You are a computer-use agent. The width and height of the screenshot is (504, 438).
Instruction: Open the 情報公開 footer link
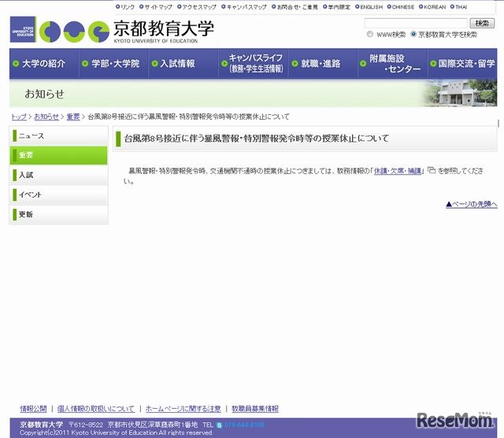(33, 409)
